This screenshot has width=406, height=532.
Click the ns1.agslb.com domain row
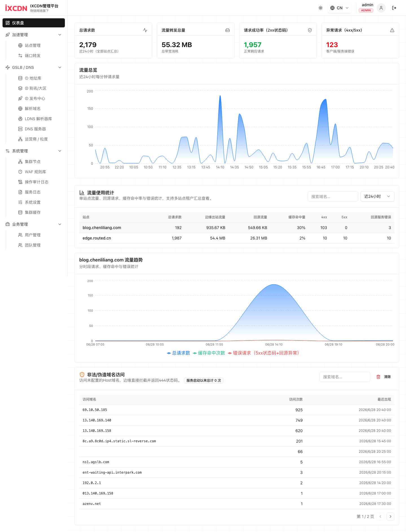tap(237, 462)
